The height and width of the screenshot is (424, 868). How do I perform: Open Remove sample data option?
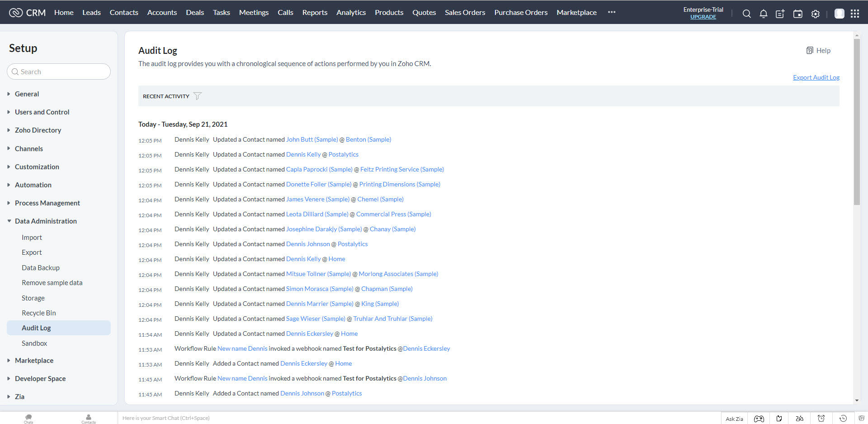coord(52,282)
